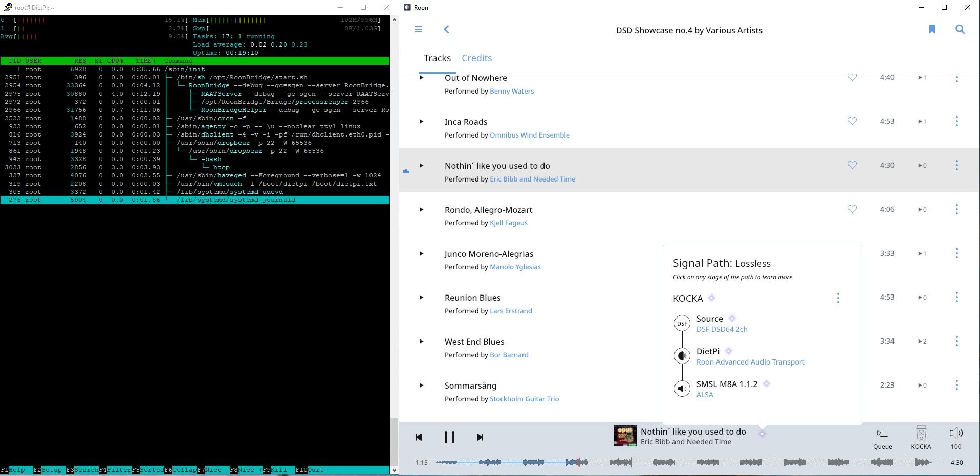Select F1 Help in htop
Viewport: 980px width, 476px height.
tap(16, 470)
